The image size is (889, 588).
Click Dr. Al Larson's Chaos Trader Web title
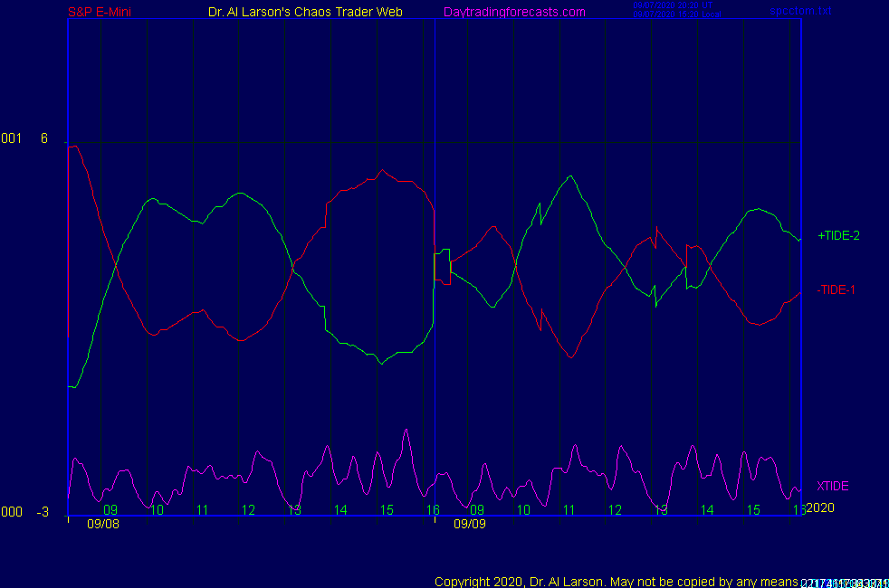tap(306, 13)
